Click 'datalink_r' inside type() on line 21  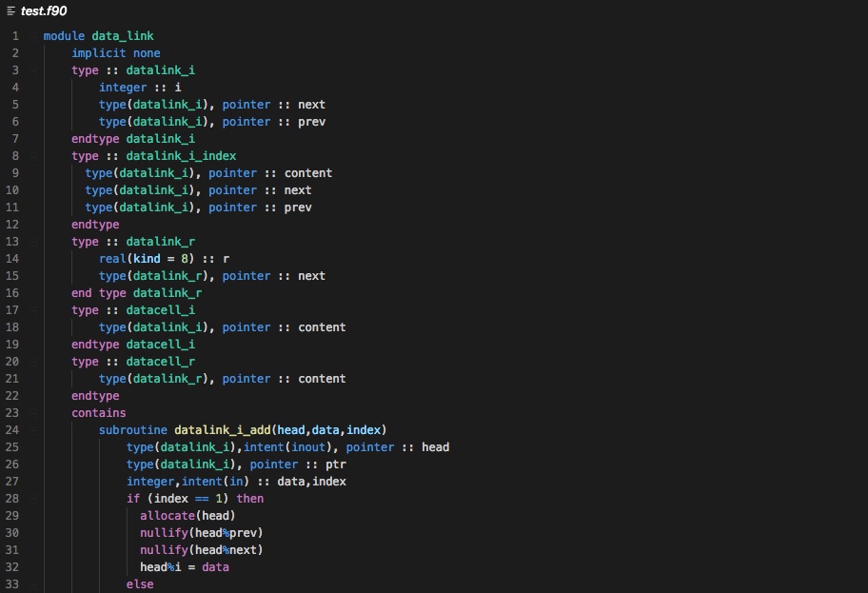(x=168, y=379)
